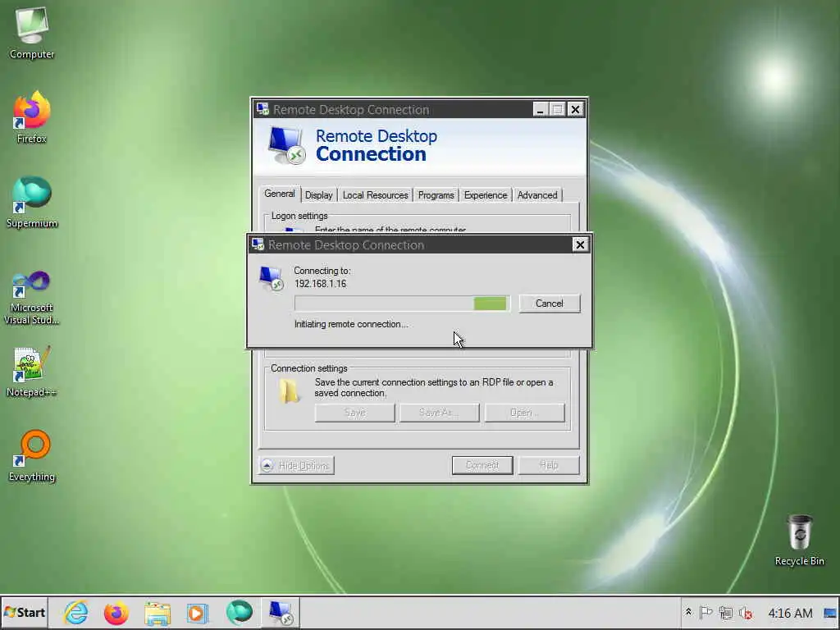Click the 192.168.1.16 address text
The width and height of the screenshot is (840, 630).
point(321,284)
